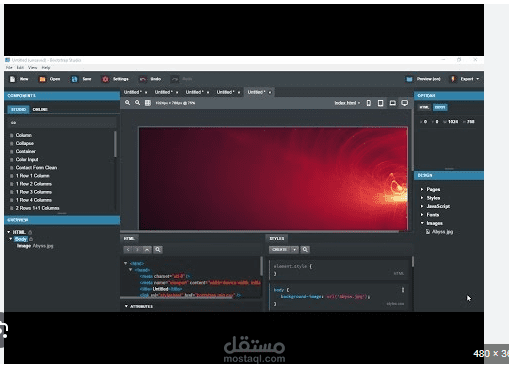Click the Undo arrow icon
Viewport: 509px width, 371px height.
143,79
